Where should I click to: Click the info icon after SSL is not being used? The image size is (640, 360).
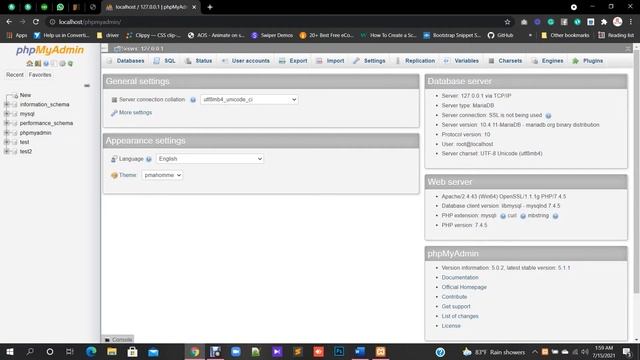[x=548, y=116]
